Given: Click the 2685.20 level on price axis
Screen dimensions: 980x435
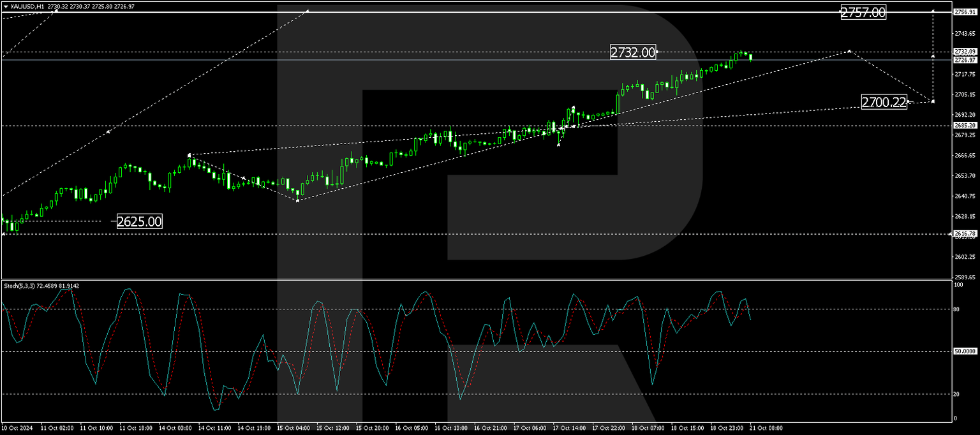Looking at the screenshot, I should click(965, 126).
